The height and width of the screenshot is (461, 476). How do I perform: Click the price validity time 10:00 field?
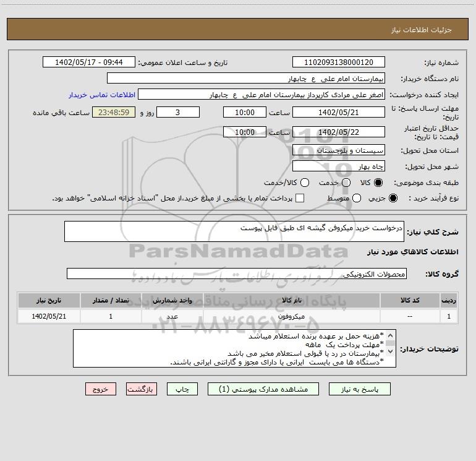(x=245, y=132)
